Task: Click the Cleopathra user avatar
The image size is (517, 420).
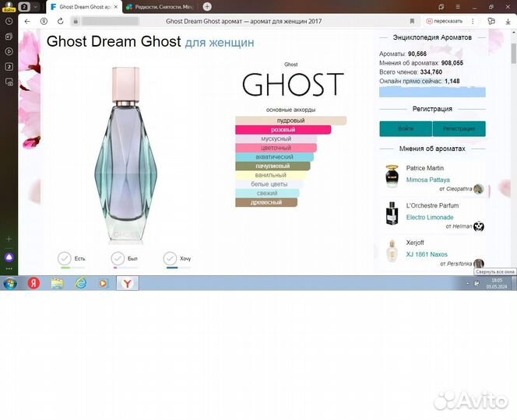Action: (478, 189)
